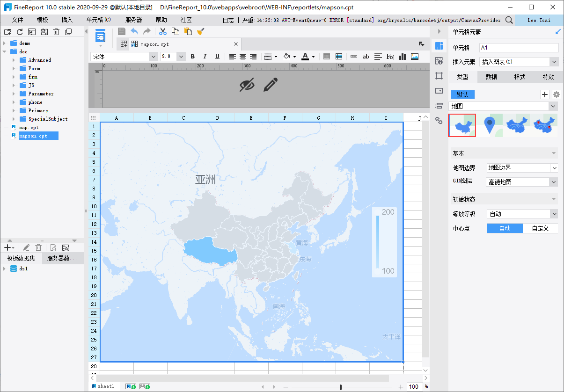
Task: Insert an image via picture icon
Action: pos(415,57)
